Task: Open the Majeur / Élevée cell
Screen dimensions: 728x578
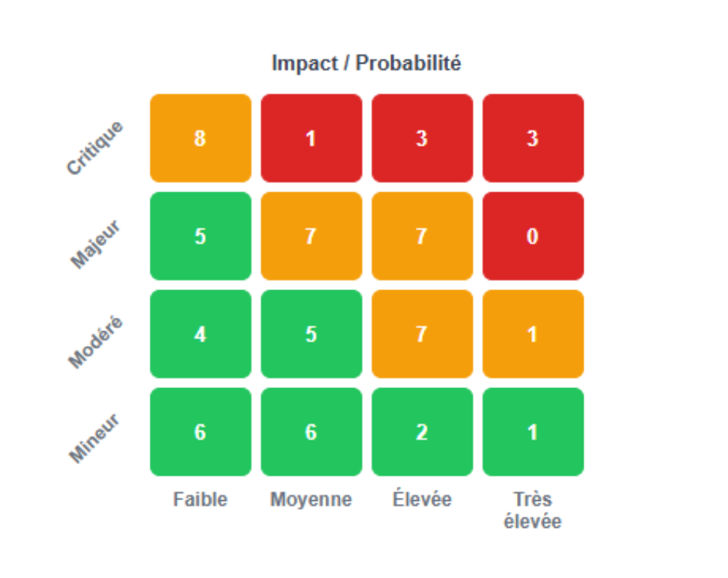Action: pos(422,236)
